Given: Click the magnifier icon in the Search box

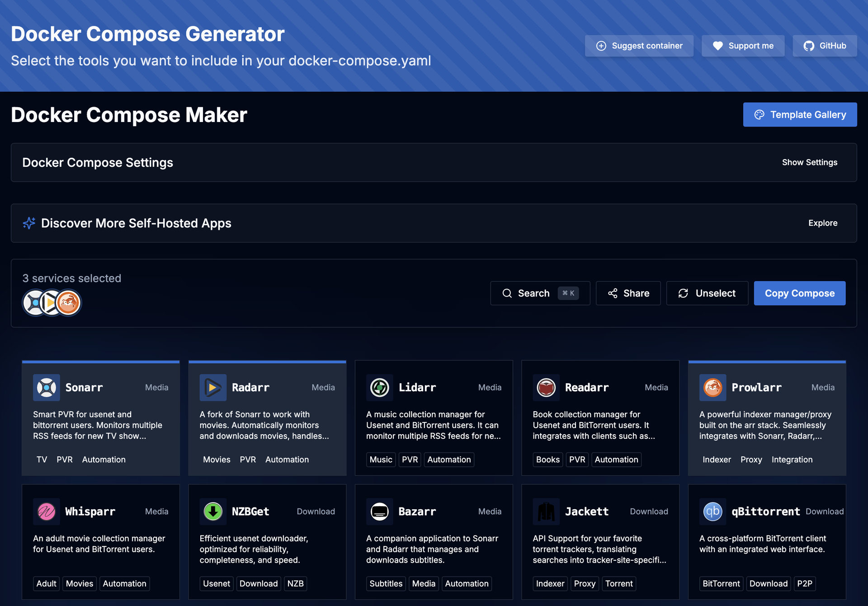Looking at the screenshot, I should [x=507, y=293].
